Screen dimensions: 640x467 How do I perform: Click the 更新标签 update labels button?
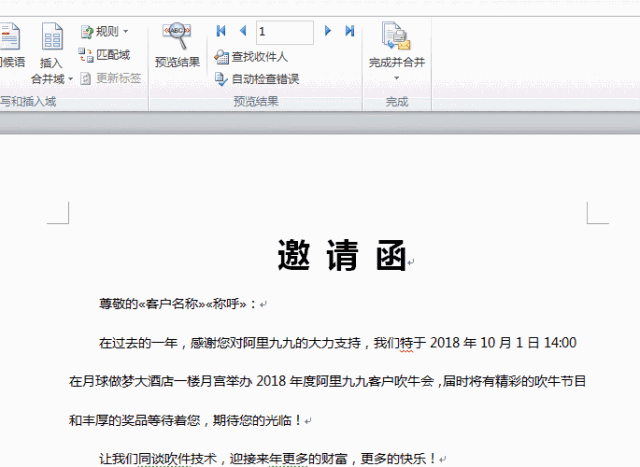tap(111, 78)
